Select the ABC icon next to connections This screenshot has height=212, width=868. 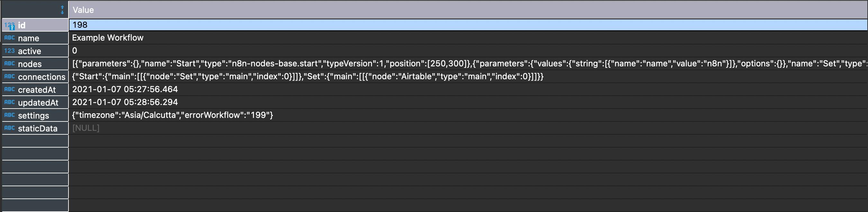9,77
